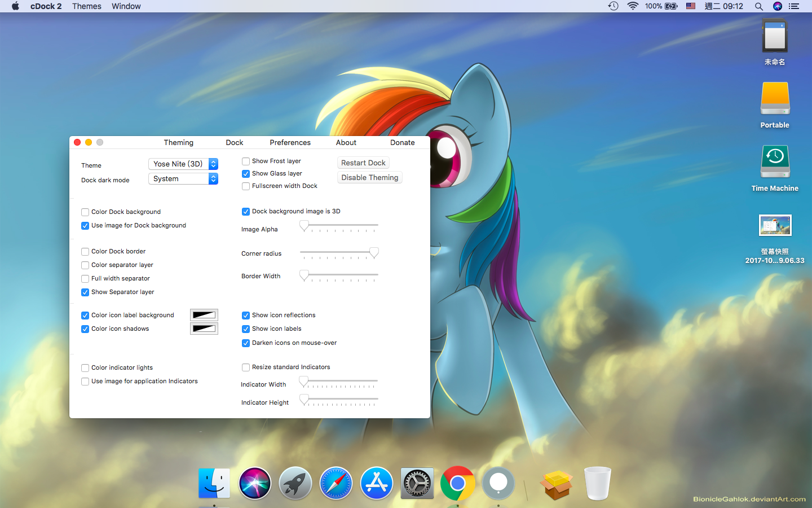Toggle Dock background image is 3D
The image size is (812, 508).
[246, 212]
